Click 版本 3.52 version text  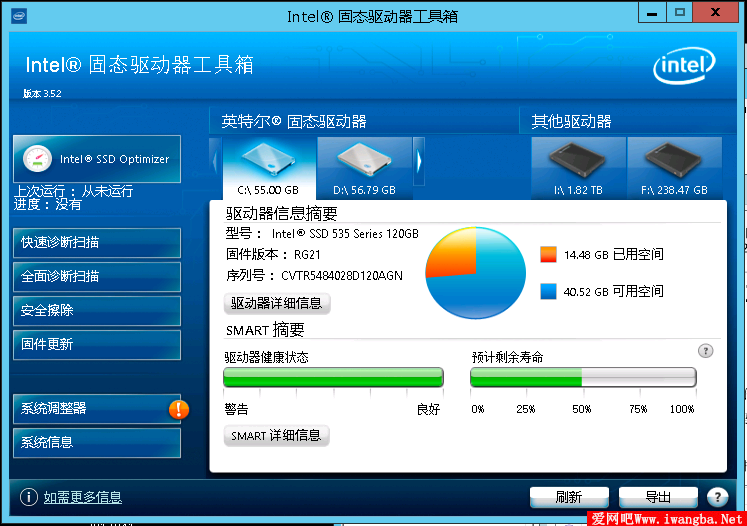42,93
